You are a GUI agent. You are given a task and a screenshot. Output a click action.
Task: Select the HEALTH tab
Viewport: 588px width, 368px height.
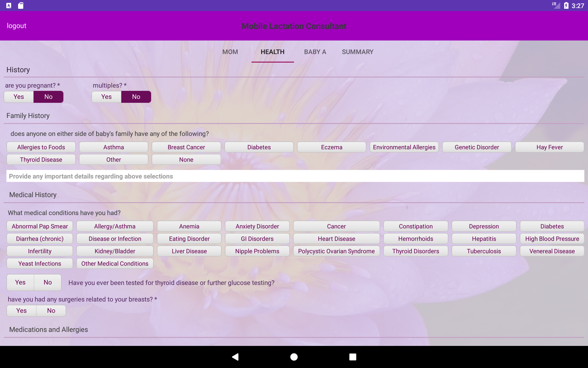272,52
